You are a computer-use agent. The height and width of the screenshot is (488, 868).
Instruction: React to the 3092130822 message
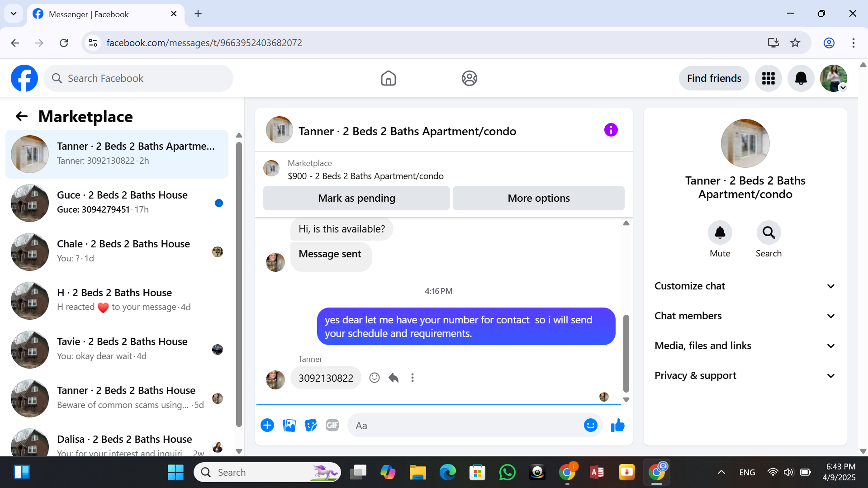click(374, 378)
